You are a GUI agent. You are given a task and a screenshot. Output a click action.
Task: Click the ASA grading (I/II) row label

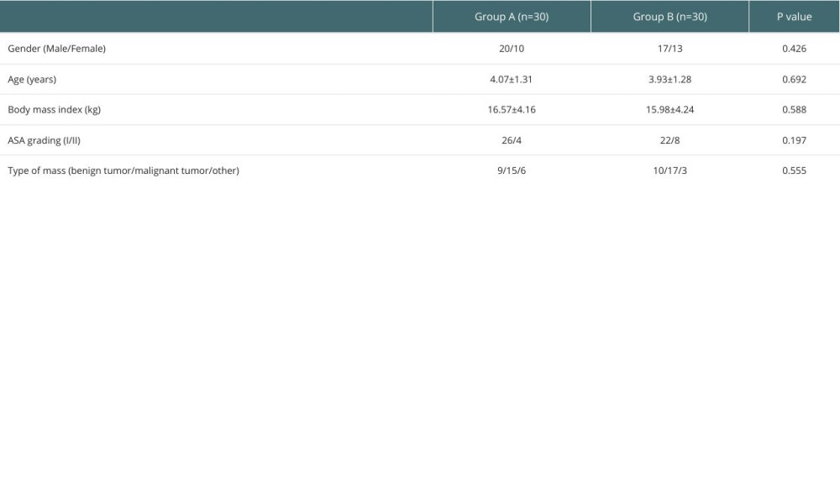(44, 140)
